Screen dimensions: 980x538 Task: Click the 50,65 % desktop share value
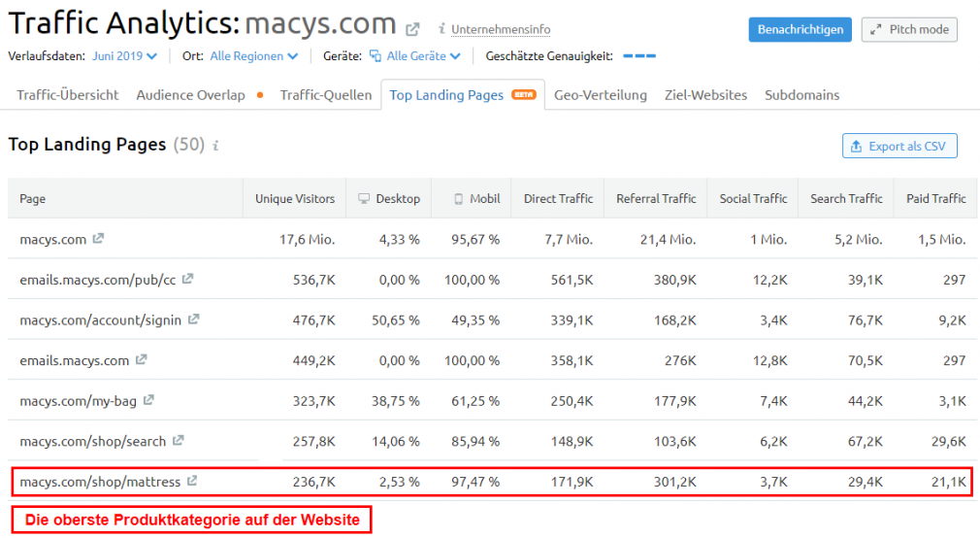[396, 320]
